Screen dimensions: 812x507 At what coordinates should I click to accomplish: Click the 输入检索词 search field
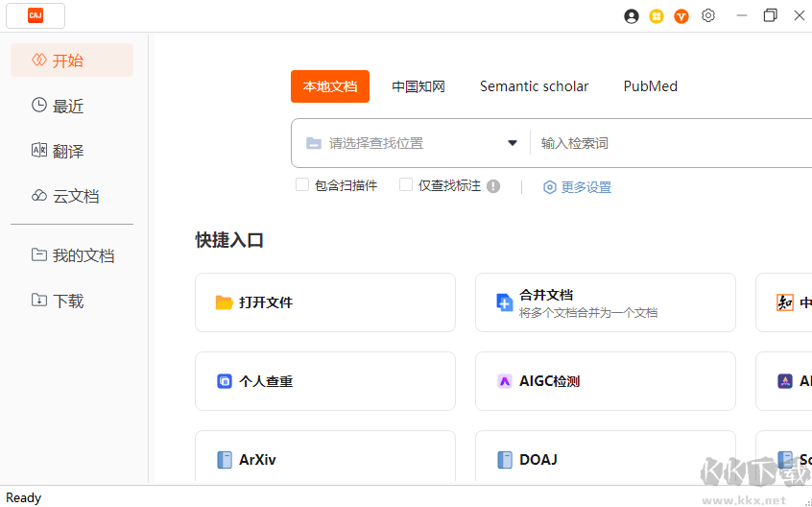click(673, 143)
